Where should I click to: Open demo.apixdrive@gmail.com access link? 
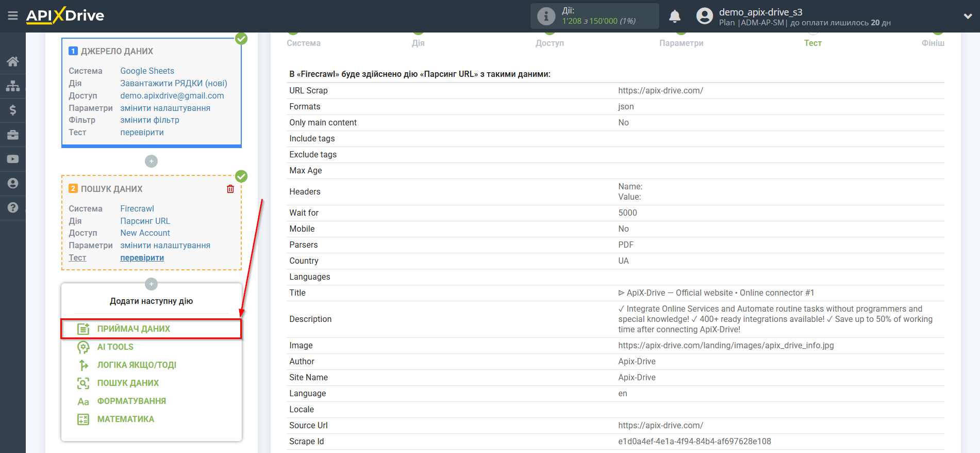(172, 96)
